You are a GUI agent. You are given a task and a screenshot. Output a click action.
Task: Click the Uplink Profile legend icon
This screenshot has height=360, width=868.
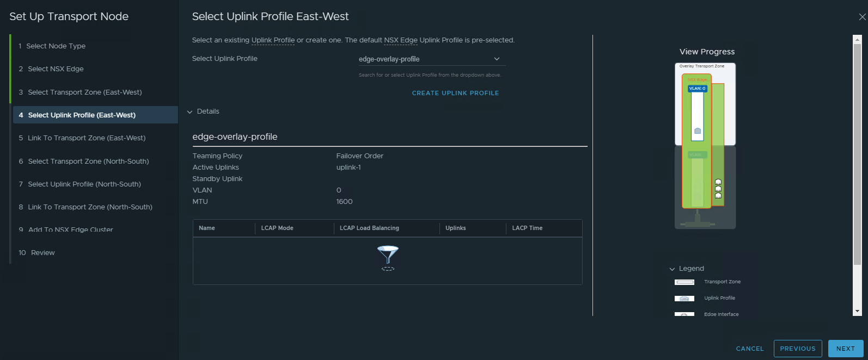coord(684,299)
